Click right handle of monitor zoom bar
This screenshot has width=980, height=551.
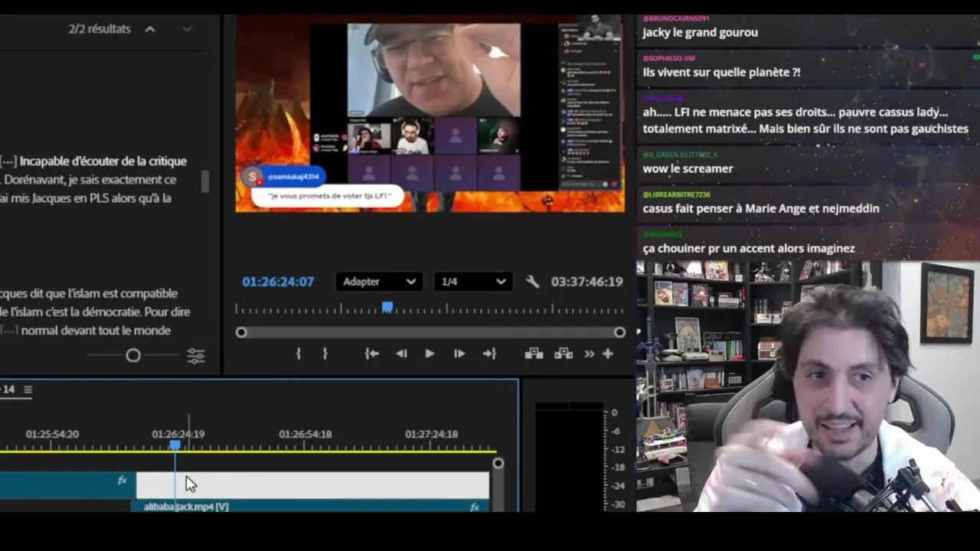pos(619,332)
